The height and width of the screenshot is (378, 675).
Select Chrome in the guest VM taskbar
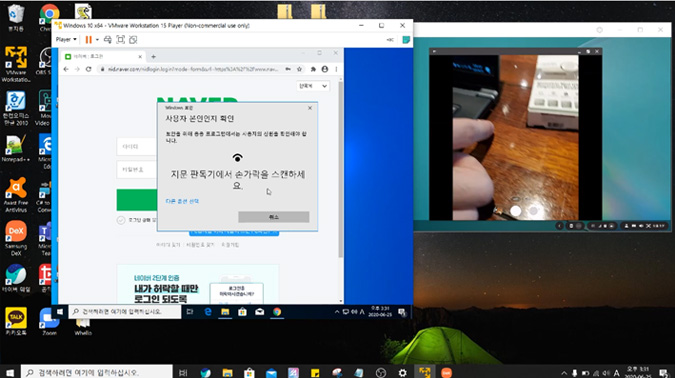(277, 312)
